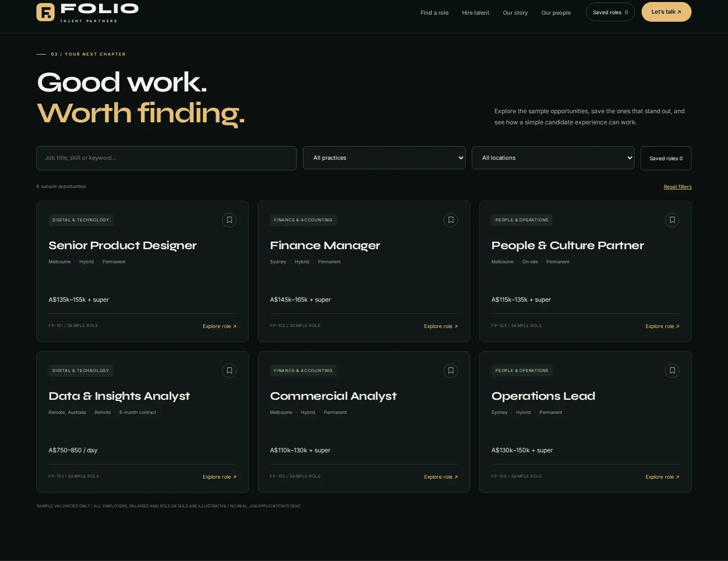This screenshot has height=561, width=728.
Task: Click the Senior Product Designer title
Action: pos(122,246)
